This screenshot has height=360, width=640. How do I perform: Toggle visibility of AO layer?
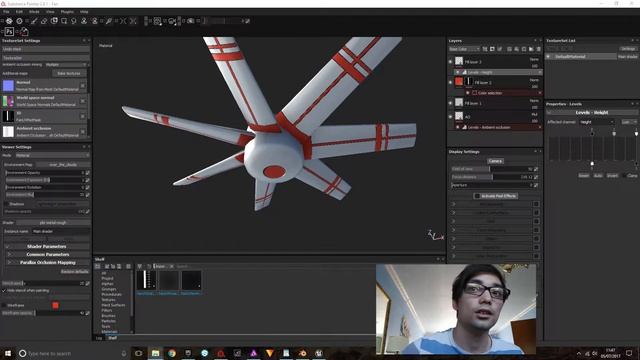pyautogui.click(x=451, y=116)
